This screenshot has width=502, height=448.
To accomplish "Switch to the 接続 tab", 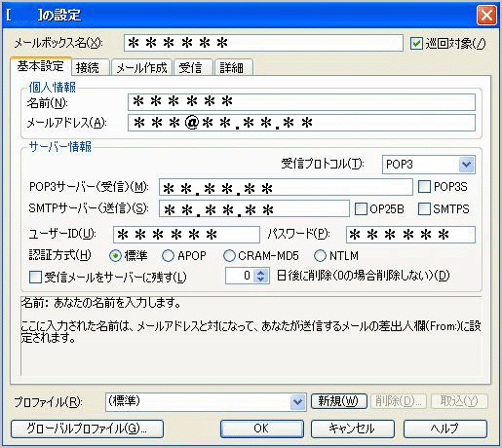I will 87,68.
